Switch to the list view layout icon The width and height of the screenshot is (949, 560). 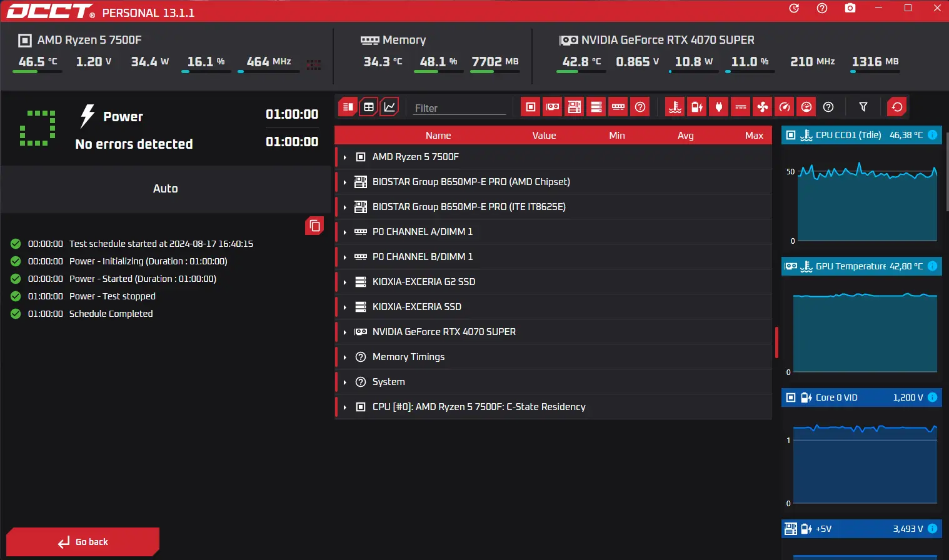click(x=348, y=107)
